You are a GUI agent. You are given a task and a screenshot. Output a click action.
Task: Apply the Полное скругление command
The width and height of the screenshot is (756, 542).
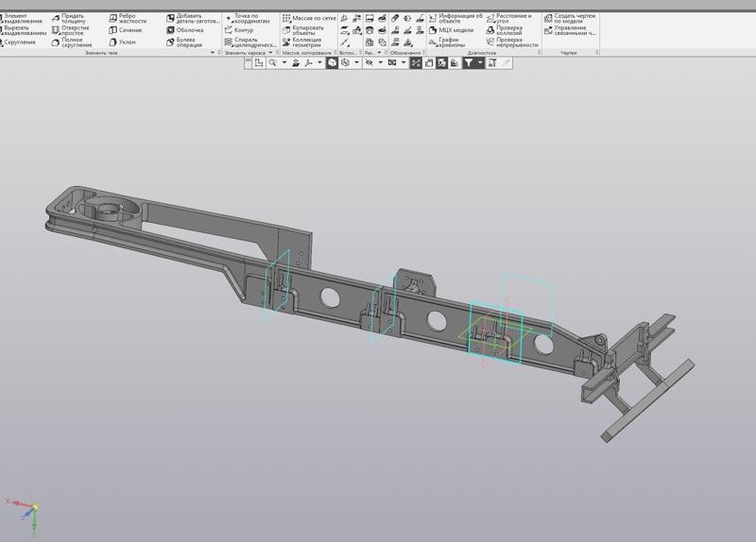[72, 42]
